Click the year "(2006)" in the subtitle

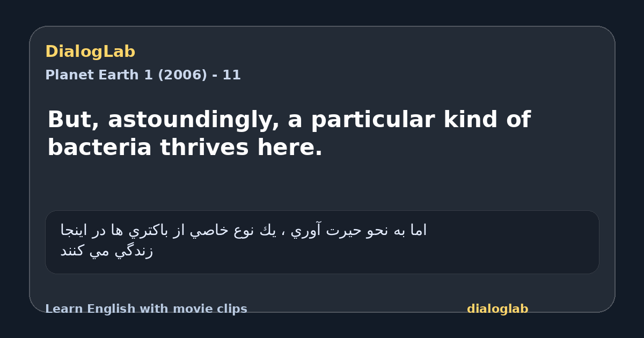coord(182,75)
